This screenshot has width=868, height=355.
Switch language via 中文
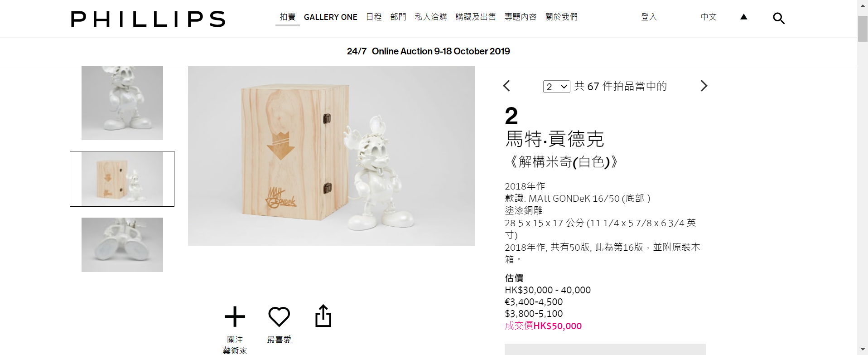click(x=709, y=17)
